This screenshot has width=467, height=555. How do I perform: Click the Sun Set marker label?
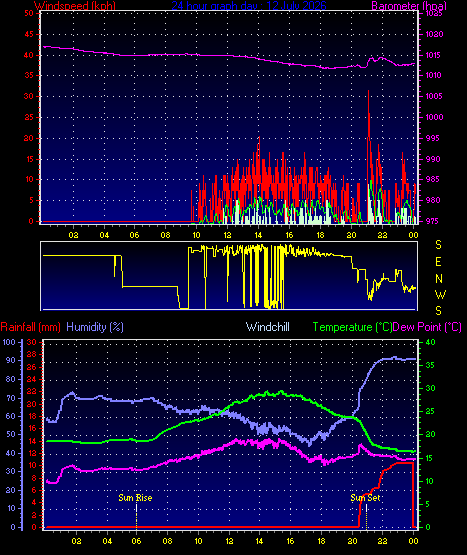point(365,498)
